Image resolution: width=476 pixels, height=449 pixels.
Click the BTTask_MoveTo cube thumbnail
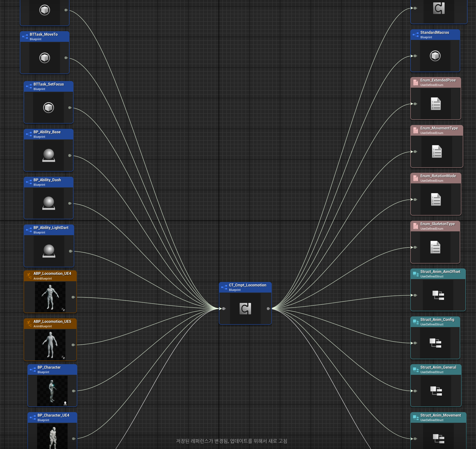[x=45, y=58]
